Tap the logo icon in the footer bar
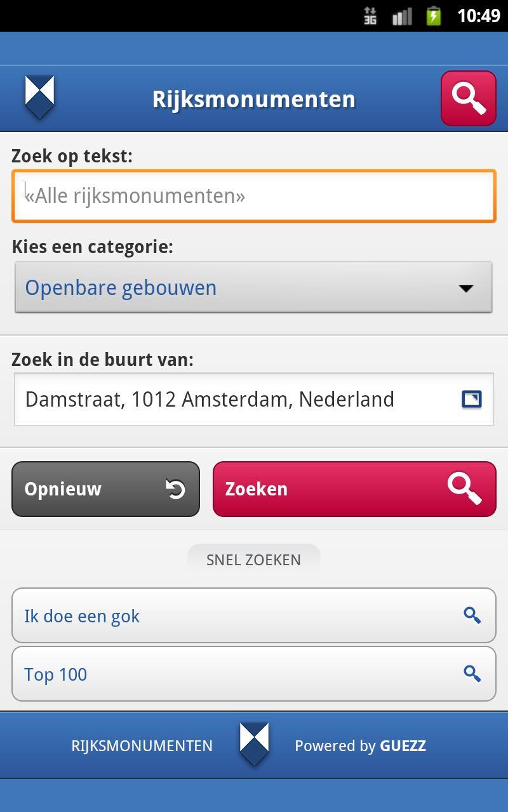Viewport: 508px width, 812px height. 254,745
